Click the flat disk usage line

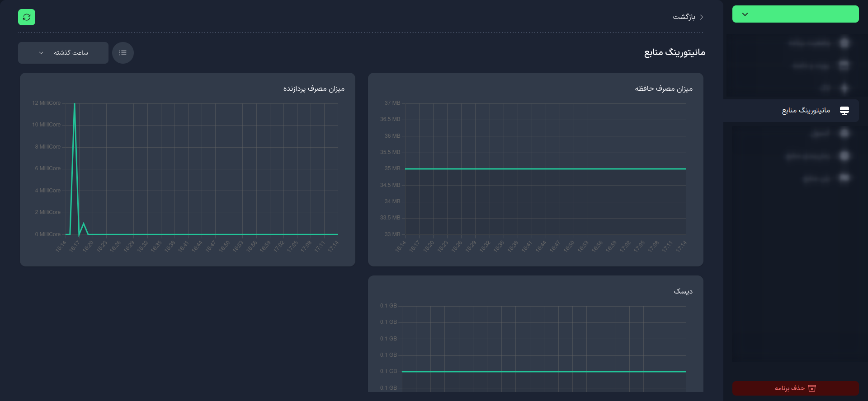click(544, 372)
